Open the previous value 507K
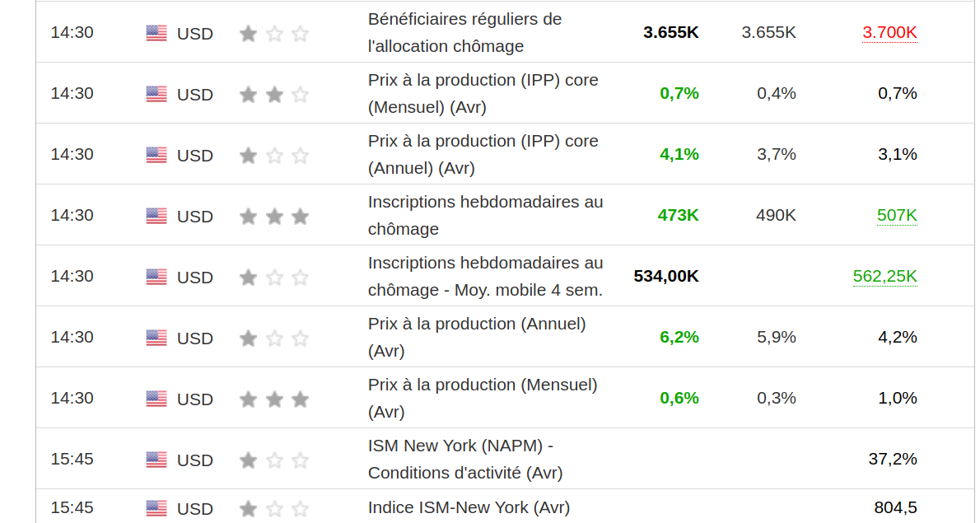Image resolution: width=980 pixels, height=523 pixels. click(897, 216)
